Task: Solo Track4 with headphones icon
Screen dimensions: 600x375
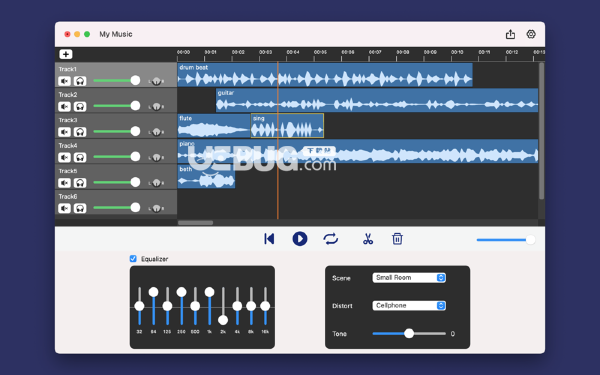Action: coord(80,157)
